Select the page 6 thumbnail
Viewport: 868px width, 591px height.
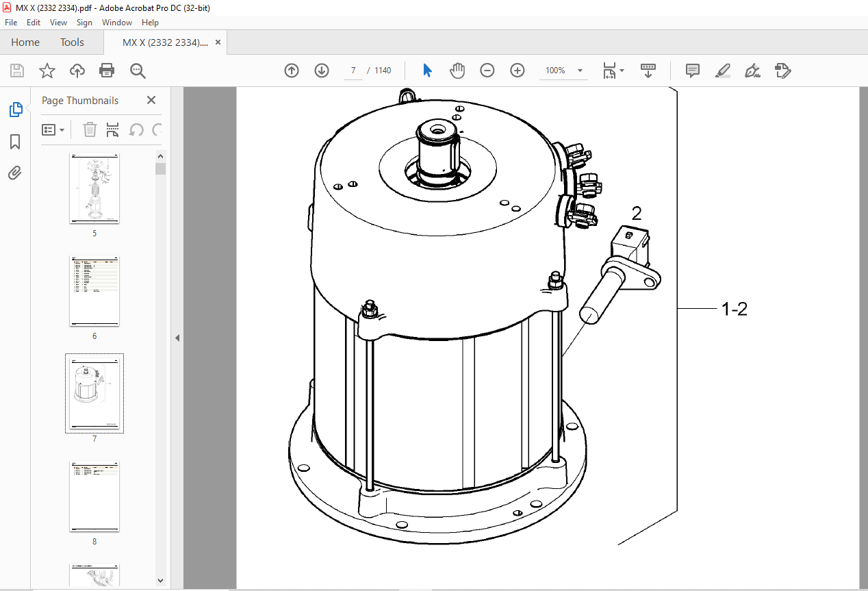[94, 292]
